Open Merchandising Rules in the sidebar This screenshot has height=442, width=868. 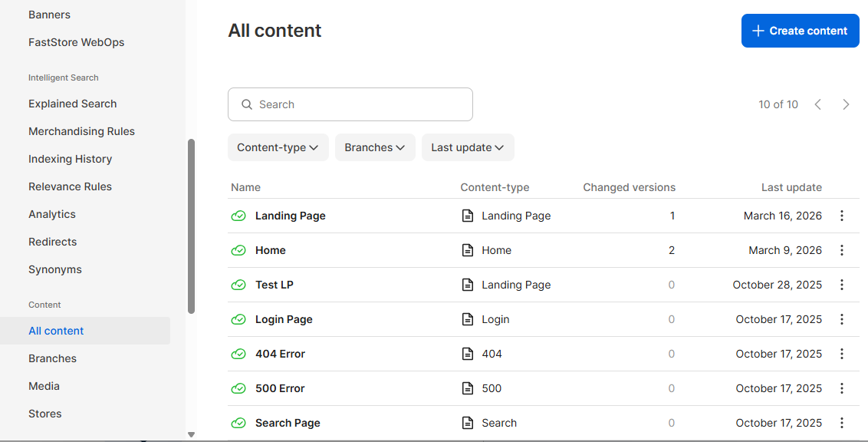pos(81,131)
